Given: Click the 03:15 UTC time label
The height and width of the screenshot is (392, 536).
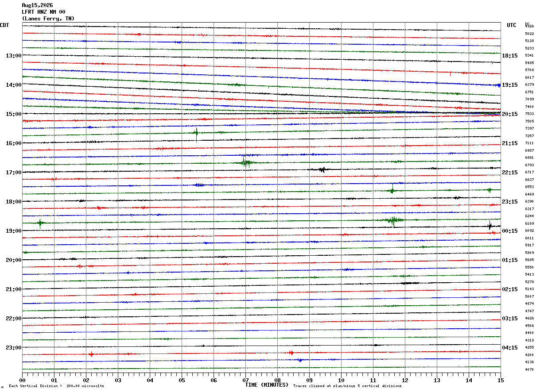Looking at the screenshot, I should [510, 319].
